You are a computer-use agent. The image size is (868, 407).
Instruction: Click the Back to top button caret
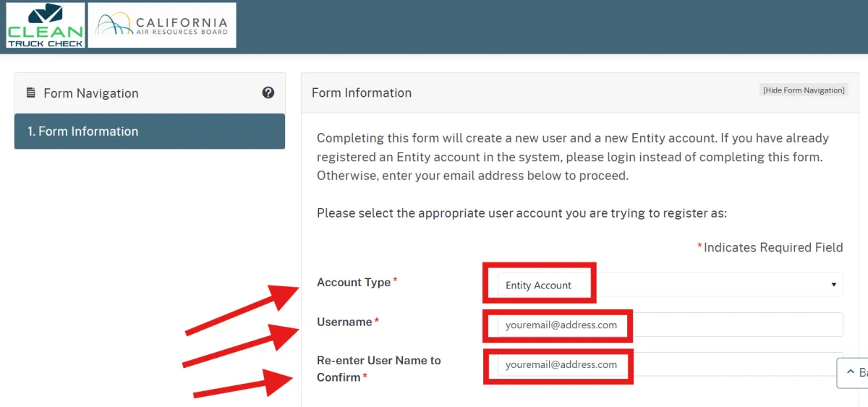point(848,373)
